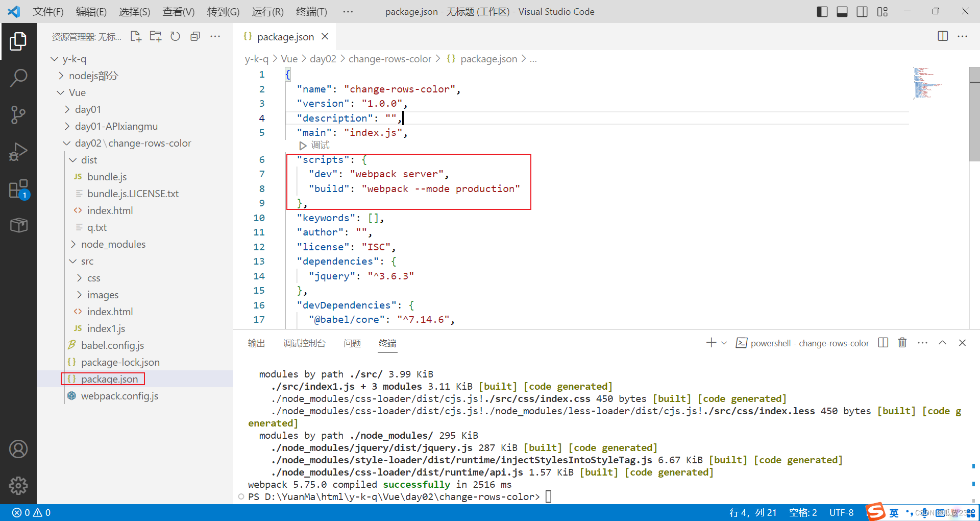Toggle secondary side bar visibility
Image resolution: width=980 pixels, height=521 pixels.
862,11
